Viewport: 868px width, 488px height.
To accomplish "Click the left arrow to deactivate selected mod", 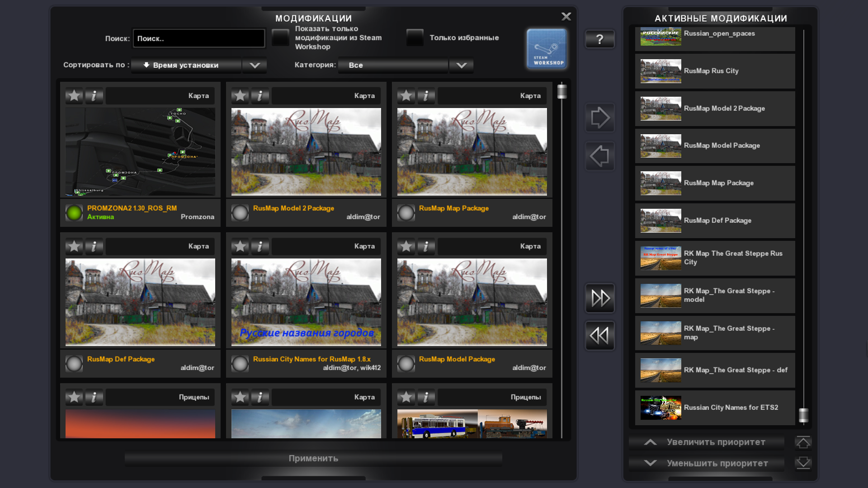I will pos(600,156).
